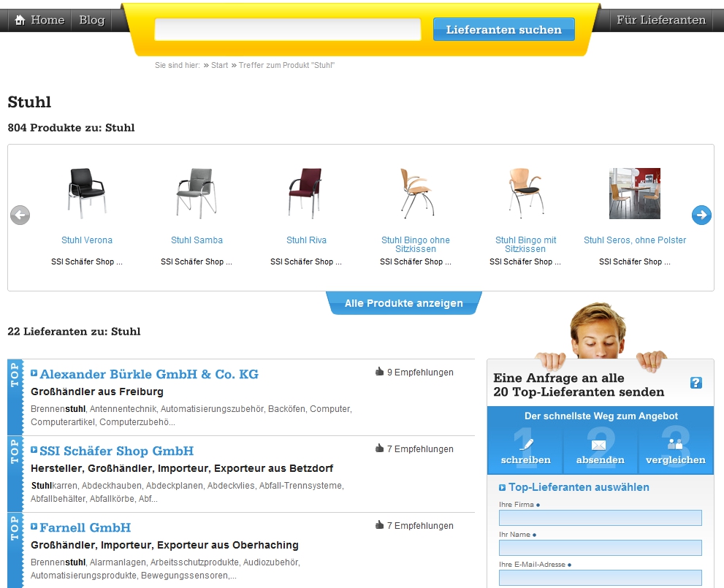The image size is (724, 588).
Task: Focus the Ihre E-Mail-Adresse input field
Action: (x=601, y=578)
